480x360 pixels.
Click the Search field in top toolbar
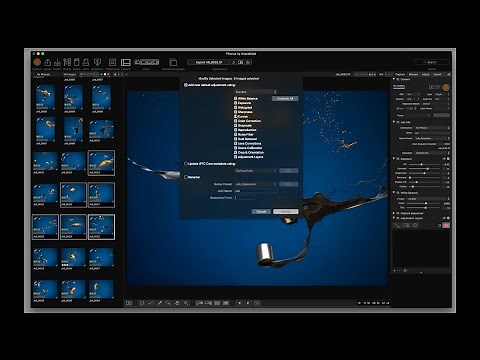coord(432,62)
